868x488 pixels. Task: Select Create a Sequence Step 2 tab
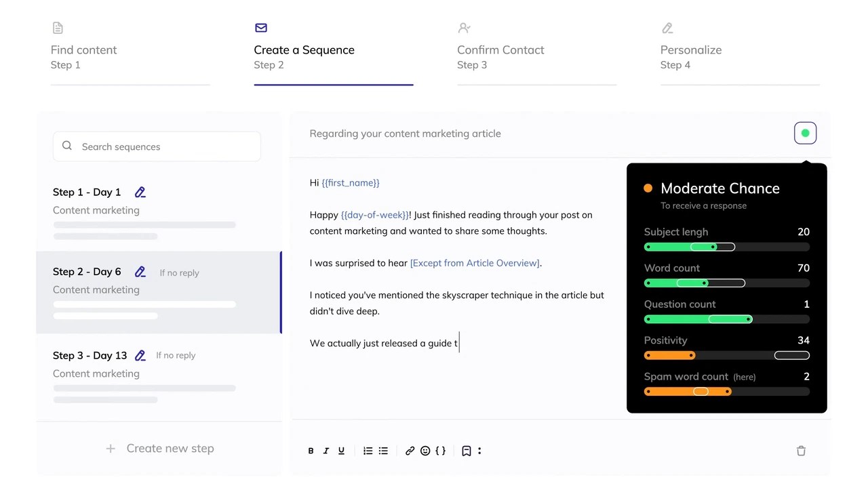tap(334, 54)
